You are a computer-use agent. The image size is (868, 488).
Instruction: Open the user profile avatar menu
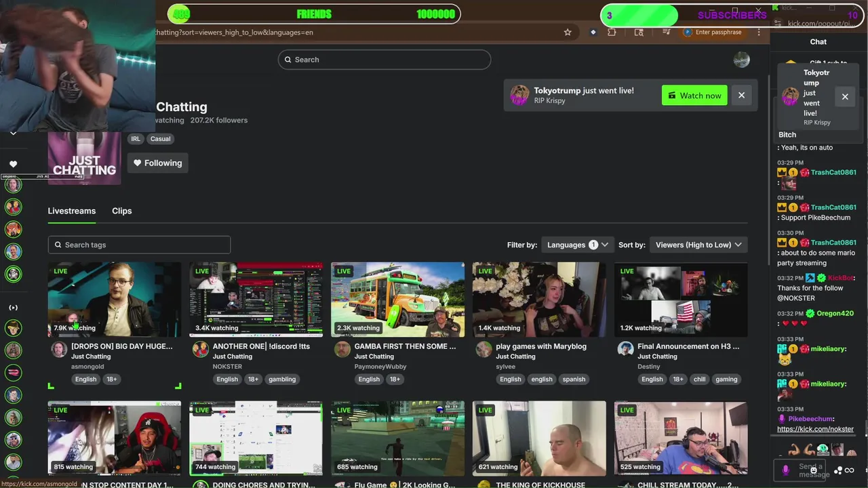(x=741, y=60)
